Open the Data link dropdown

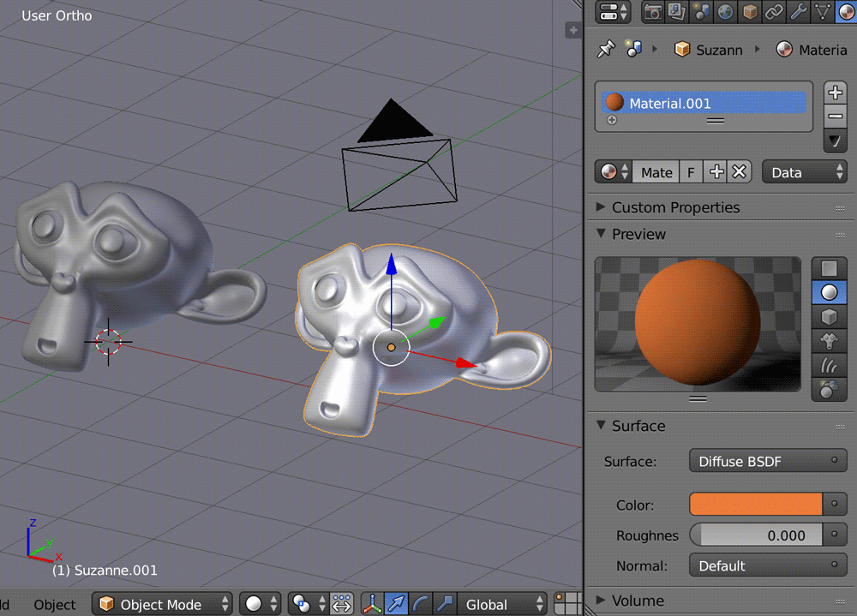tap(805, 172)
